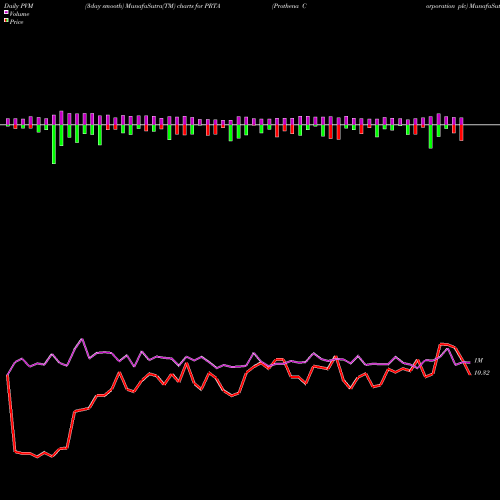Click the Volume legend color swatch
Image resolution: width=500 pixels, height=500 pixels.
coord(6,12)
